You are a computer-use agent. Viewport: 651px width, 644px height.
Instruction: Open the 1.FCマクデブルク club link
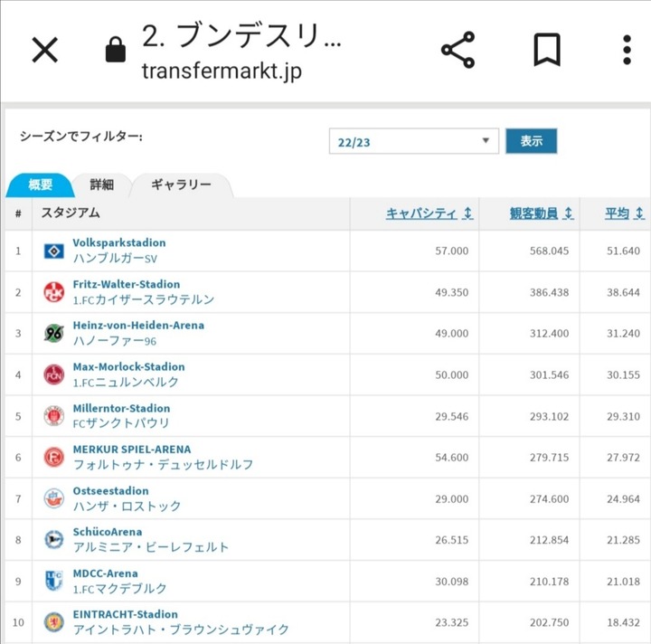119,588
